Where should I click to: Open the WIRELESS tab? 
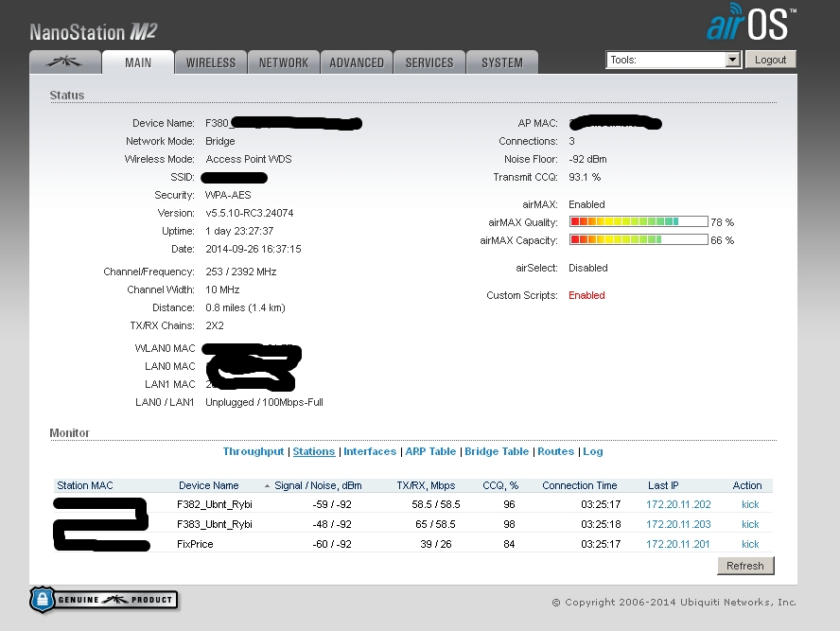(x=211, y=62)
